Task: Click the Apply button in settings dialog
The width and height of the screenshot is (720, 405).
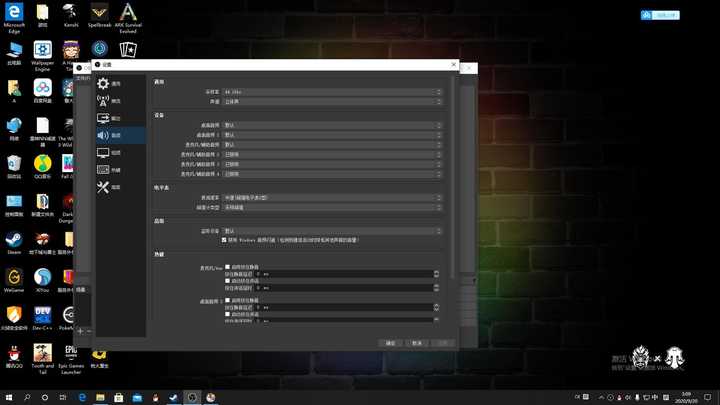Action: (443, 343)
